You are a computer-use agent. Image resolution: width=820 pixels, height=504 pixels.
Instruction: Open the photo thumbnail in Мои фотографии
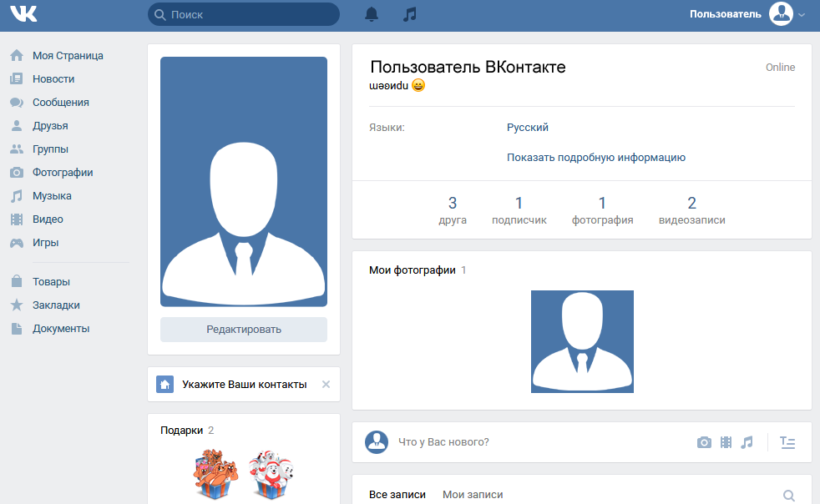(x=582, y=341)
